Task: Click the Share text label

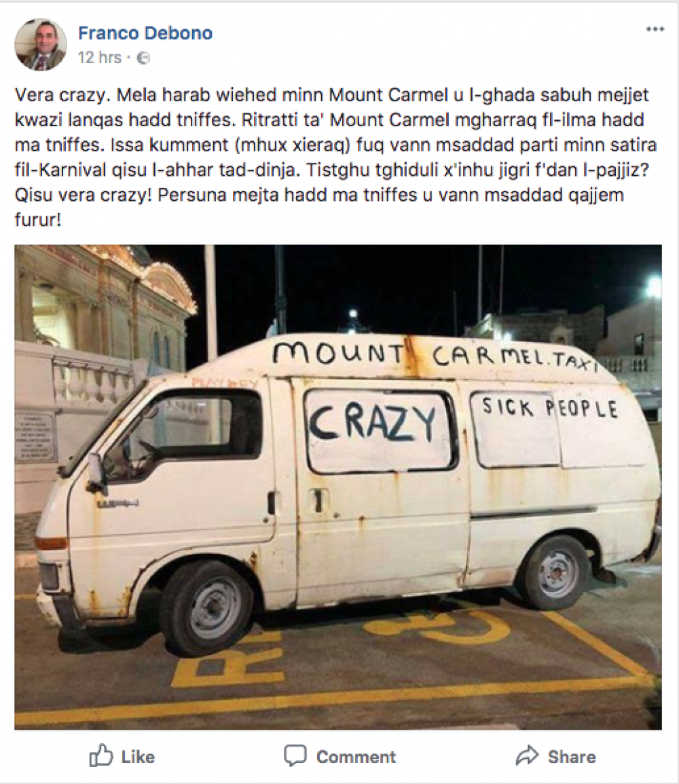Action: click(572, 757)
